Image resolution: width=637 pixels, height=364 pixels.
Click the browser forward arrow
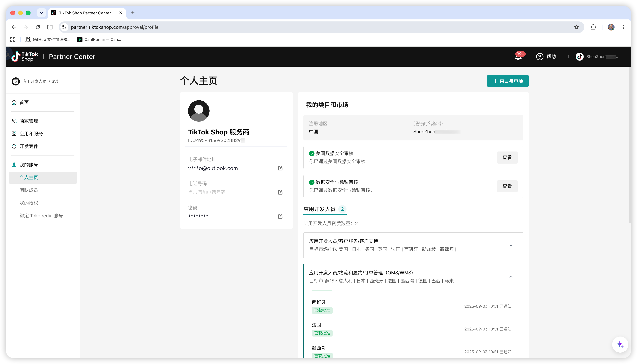coord(26,27)
